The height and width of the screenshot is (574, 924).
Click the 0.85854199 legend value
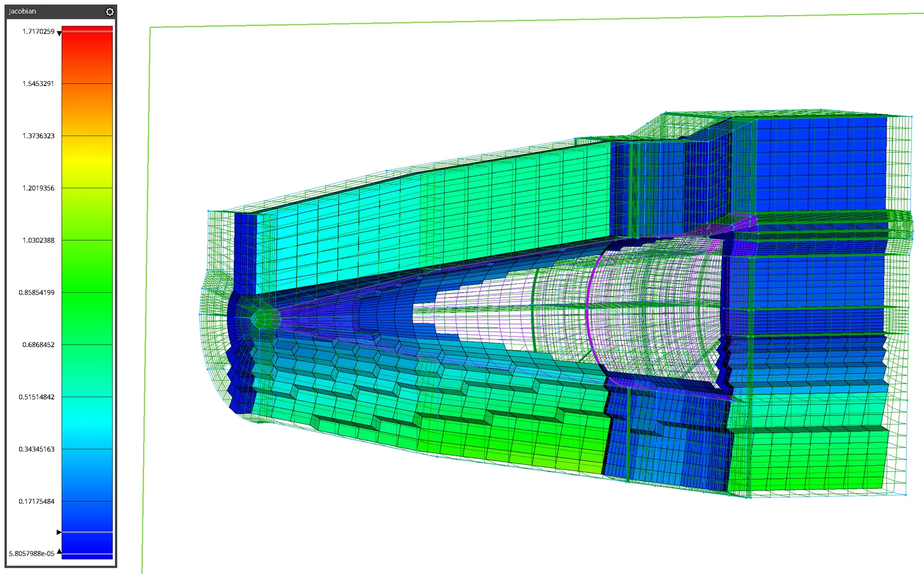click(x=36, y=293)
